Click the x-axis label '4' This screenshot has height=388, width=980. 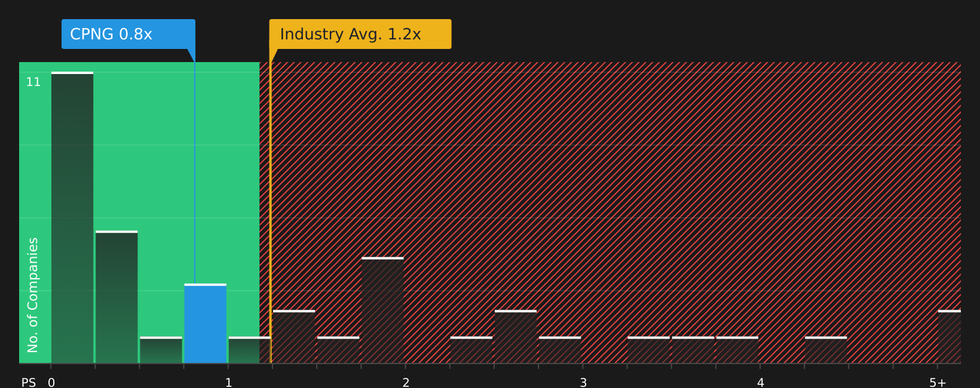pos(761,383)
